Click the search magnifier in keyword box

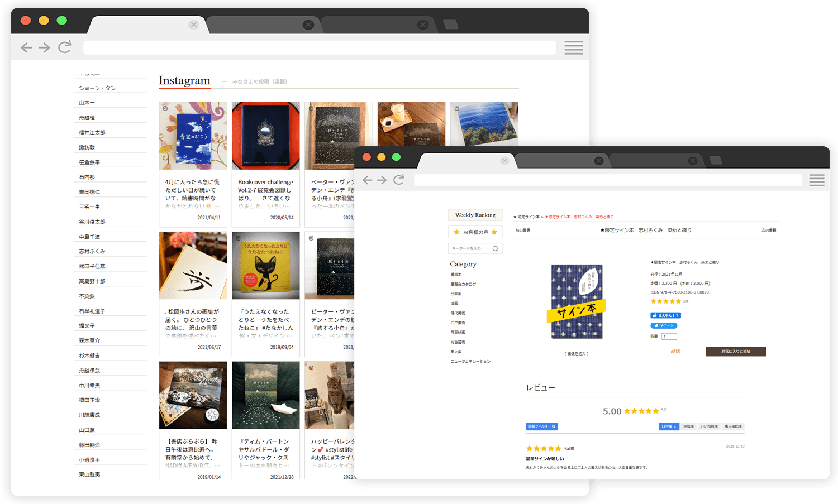point(495,249)
